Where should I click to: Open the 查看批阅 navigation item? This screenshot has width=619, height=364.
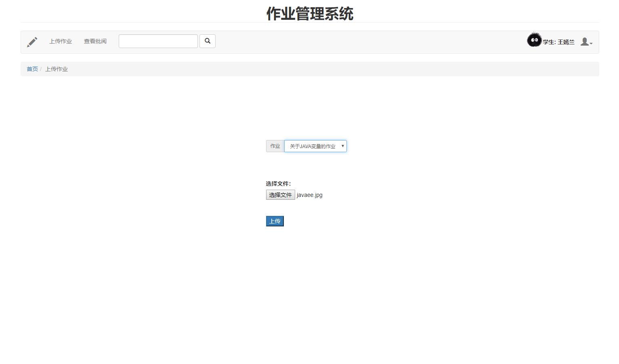pyautogui.click(x=95, y=41)
